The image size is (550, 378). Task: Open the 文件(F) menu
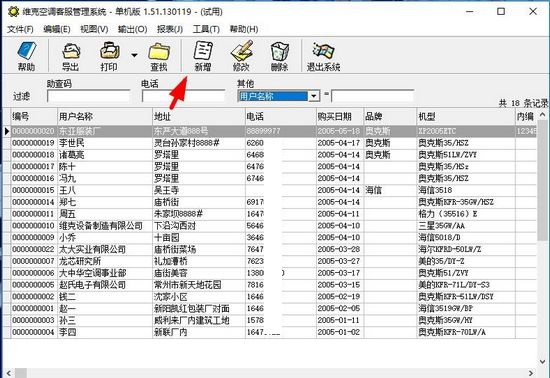pos(20,29)
